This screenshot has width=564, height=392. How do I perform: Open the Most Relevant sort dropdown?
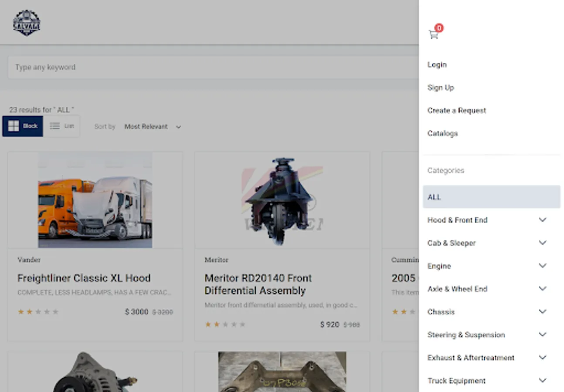pos(153,127)
